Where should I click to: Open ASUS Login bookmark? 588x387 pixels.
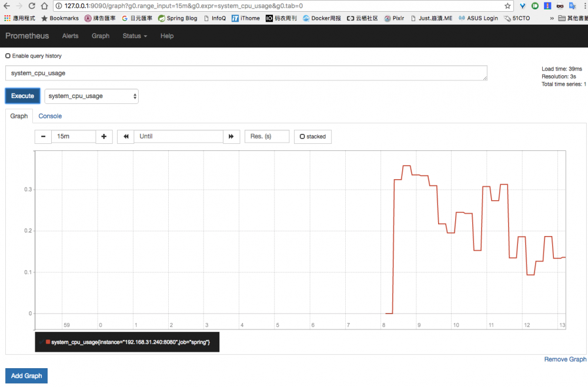(478, 18)
